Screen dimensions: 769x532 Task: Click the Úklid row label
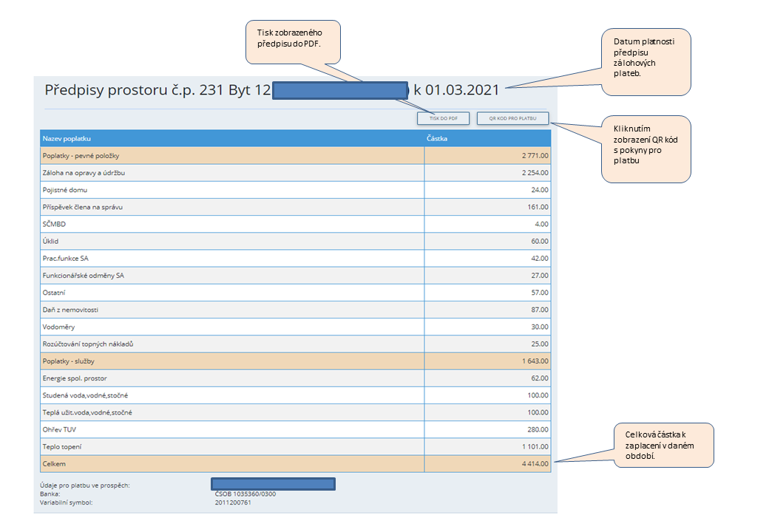click(x=50, y=241)
